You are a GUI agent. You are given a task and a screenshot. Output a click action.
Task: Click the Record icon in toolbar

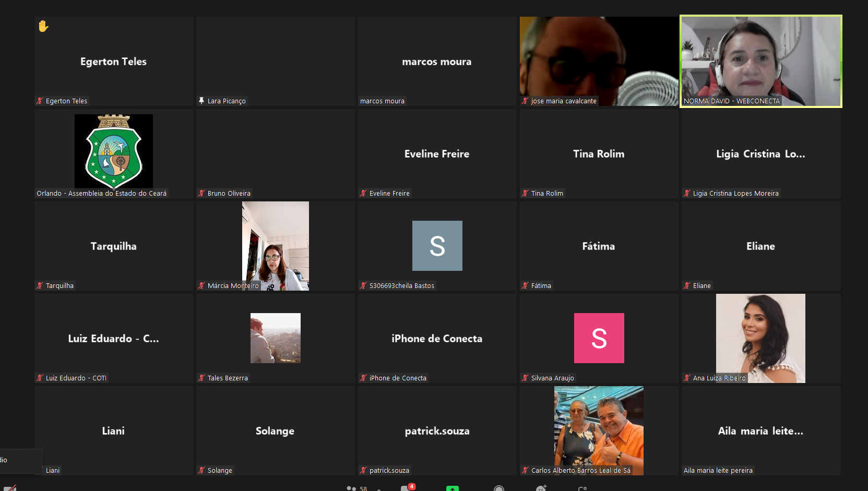(x=498, y=488)
